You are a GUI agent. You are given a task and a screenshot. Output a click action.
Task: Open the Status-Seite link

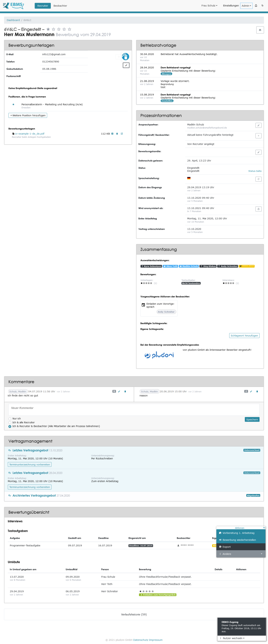point(255,171)
